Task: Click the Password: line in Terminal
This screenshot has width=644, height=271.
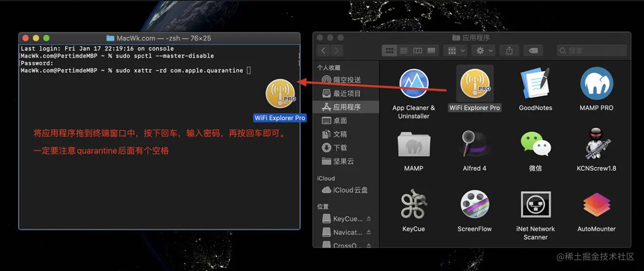Action: (x=37, y=63)
